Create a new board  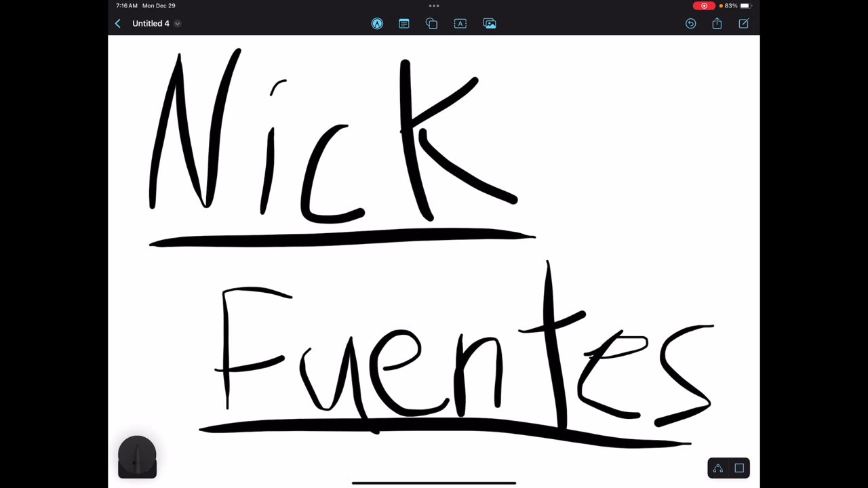tap(744, 24)
